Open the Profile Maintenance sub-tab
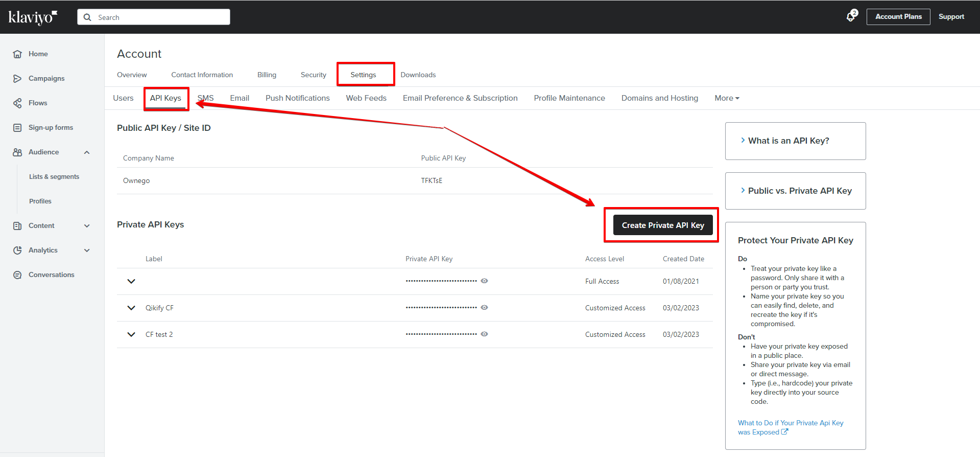Viewport: 980px width, 457px height. [569, 98]
